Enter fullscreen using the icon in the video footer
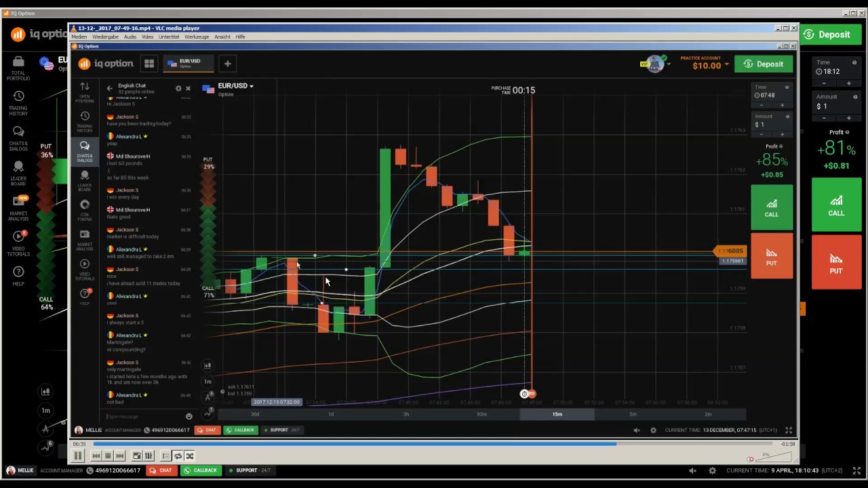The width and height of the screenshot is (868, 488). 789,430
